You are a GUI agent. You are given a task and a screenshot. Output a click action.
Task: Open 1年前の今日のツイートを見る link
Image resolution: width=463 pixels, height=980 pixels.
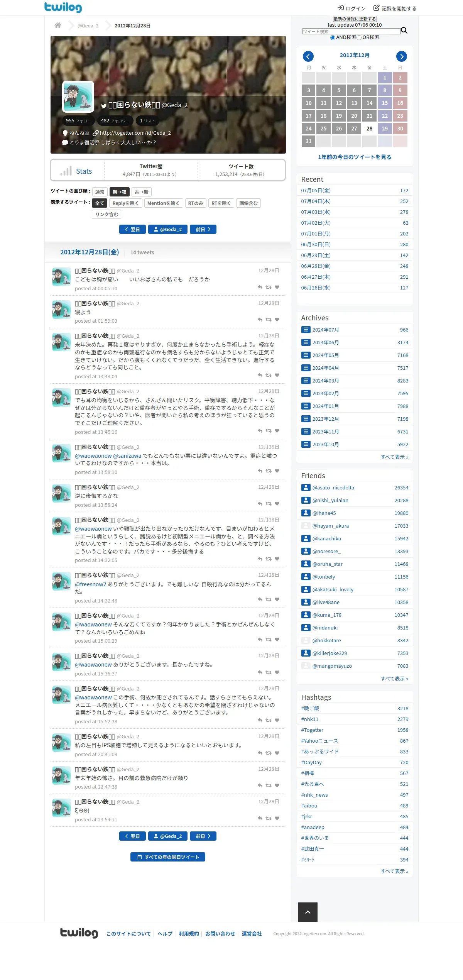pyautogui.click(x=355, y=157)
